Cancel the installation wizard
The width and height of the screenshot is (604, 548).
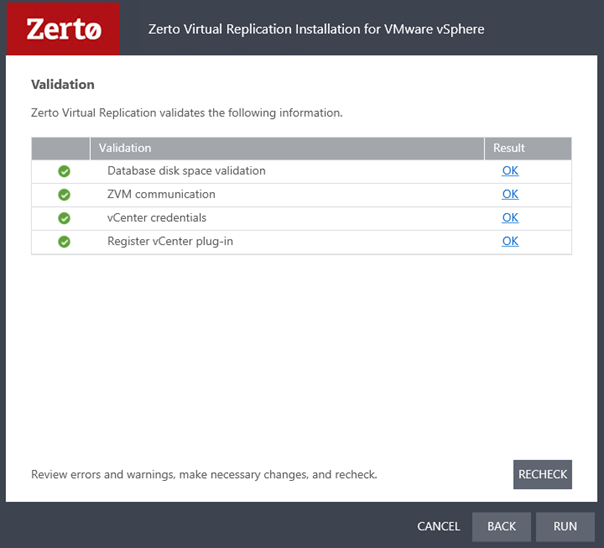pos(438,526)
